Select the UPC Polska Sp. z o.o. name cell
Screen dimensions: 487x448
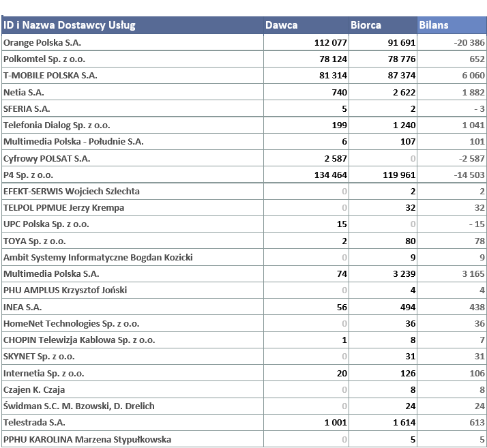coord(46,224)
